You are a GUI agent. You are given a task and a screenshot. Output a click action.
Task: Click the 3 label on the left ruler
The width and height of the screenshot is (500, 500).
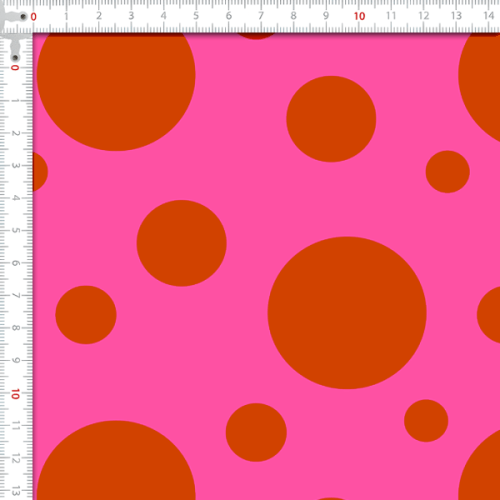(x=15, y=165)
